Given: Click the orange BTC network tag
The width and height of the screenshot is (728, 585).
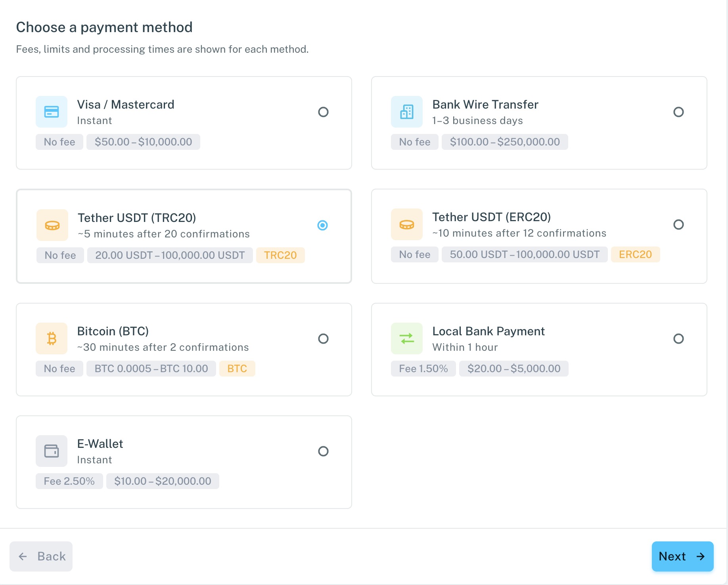Looking at the screenshot, I should [x=237, y=369].
